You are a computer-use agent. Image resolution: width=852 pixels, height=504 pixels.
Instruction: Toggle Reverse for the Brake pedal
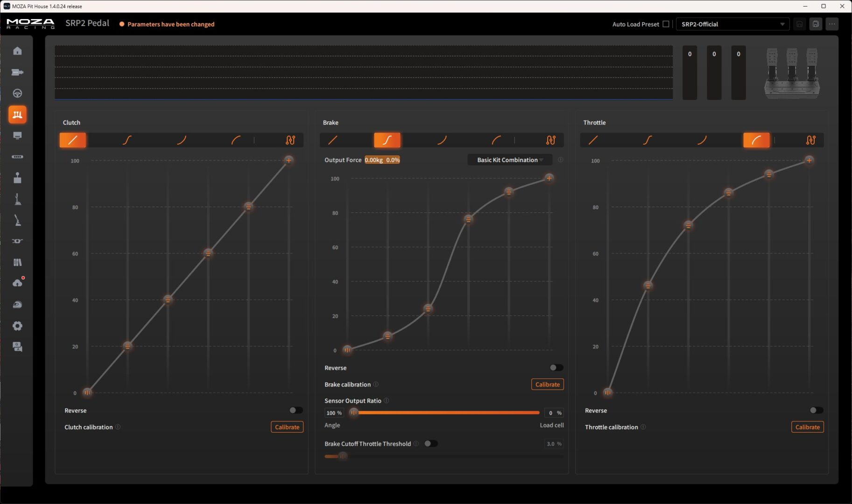pos(556,368)
